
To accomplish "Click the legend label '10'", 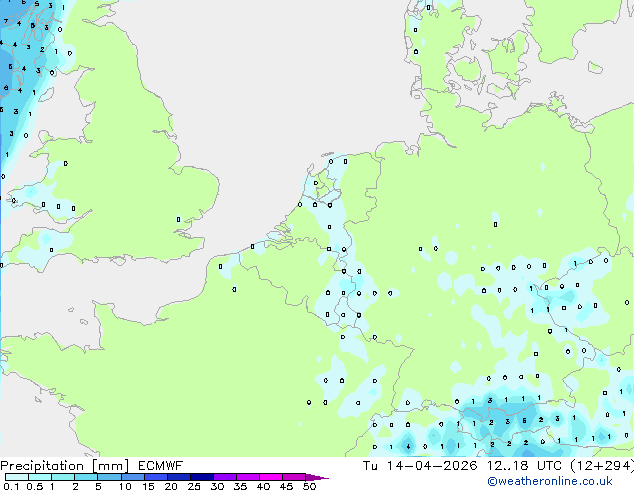I will [x=125, y=486].
